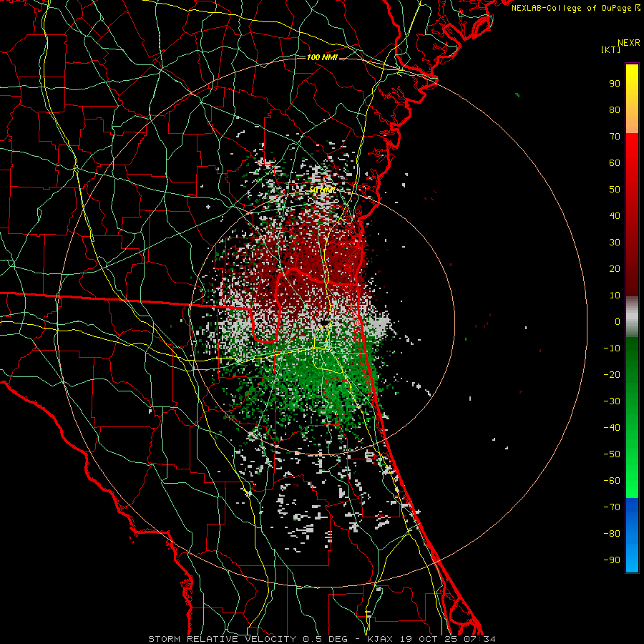Click the 07:34 timestamp text
The height and width of the screenshot is (644, 644).
pyautogui.click(x=479, y=639)
